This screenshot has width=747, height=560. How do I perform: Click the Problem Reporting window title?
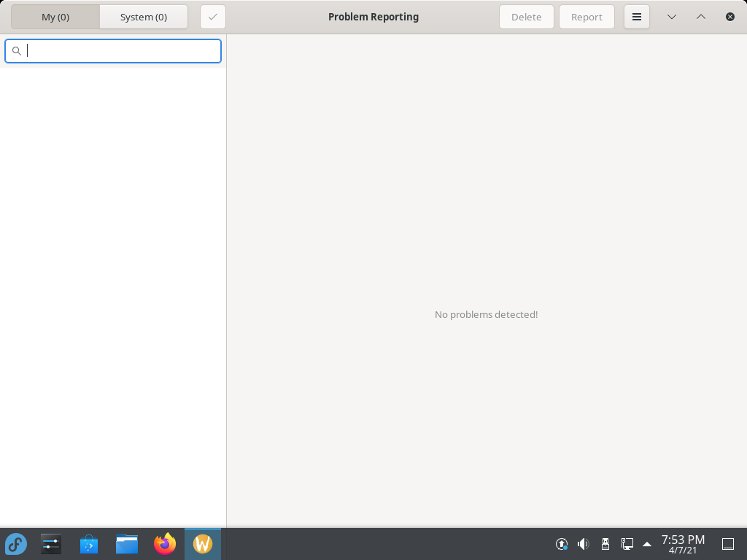373,17
